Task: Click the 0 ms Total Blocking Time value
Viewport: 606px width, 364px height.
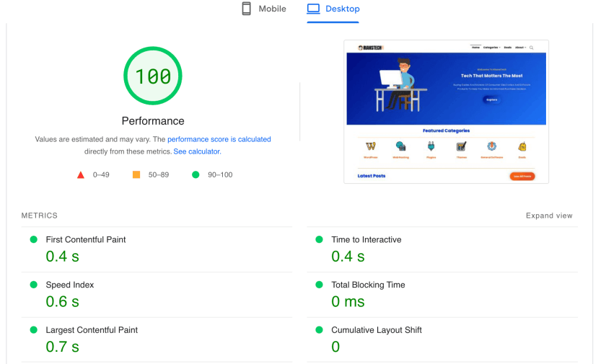Action: coord(348,302)
